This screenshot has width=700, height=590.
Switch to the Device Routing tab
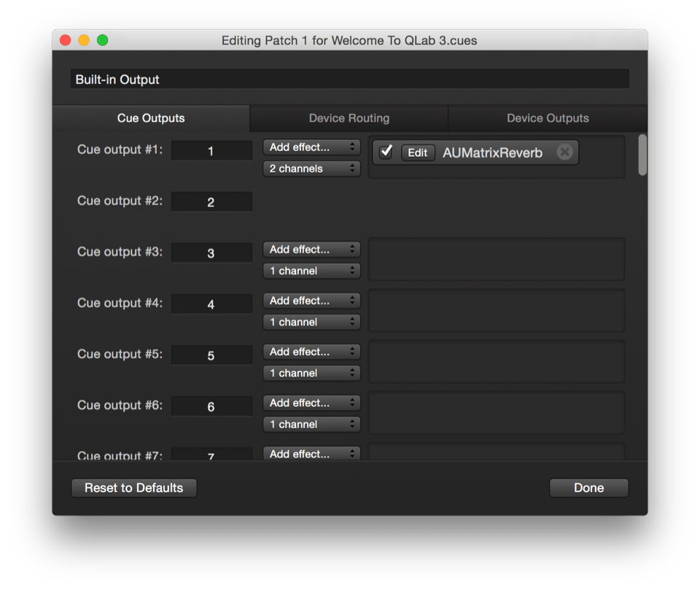click(x=349, y=118)
